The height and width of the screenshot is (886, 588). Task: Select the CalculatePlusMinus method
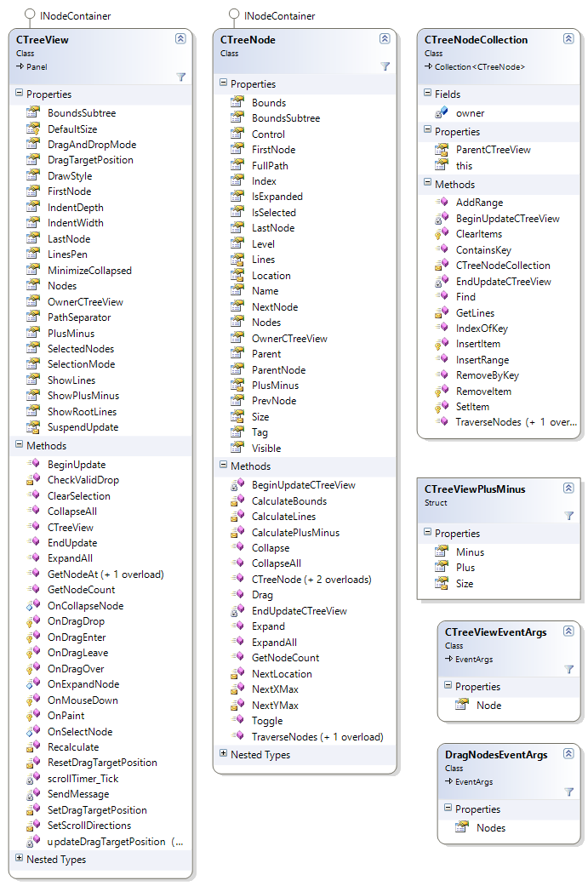[x=295, y=532]
